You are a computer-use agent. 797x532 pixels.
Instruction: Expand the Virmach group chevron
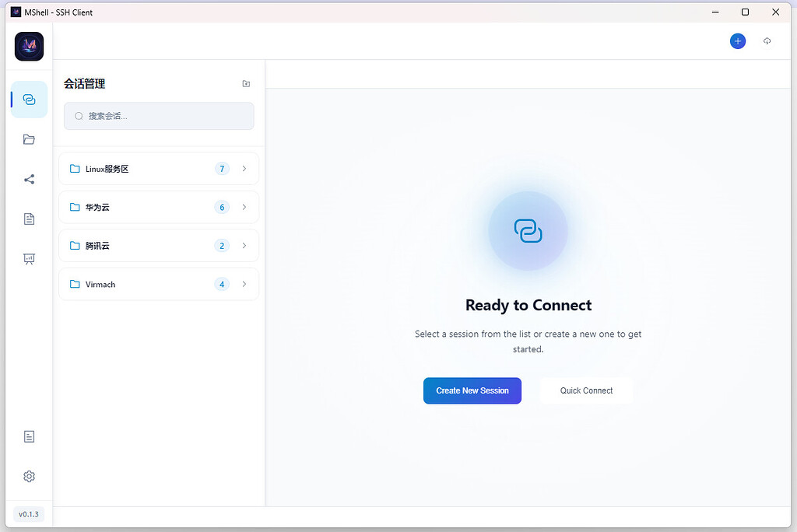click(244, 284)
